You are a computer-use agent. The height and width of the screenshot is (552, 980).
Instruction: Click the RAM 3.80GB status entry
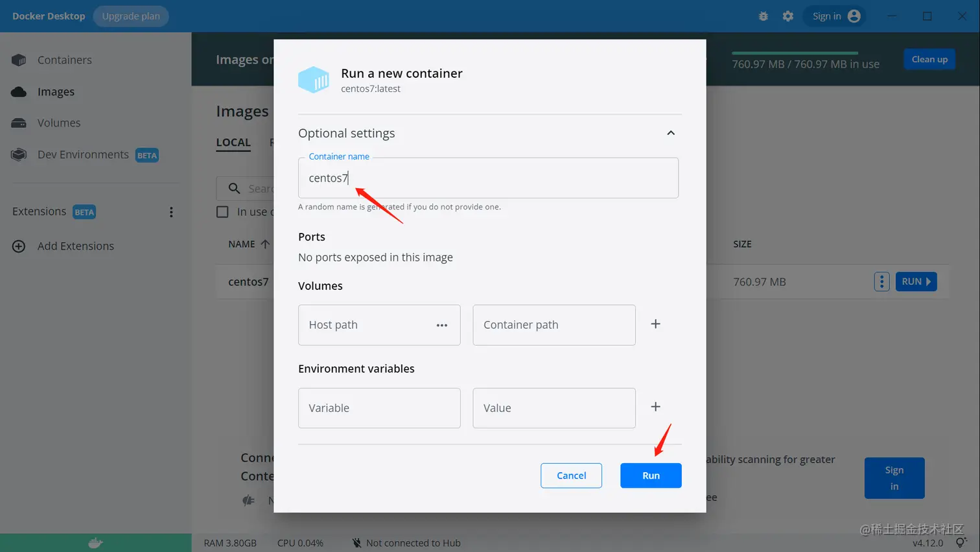(x=230, y=543)
